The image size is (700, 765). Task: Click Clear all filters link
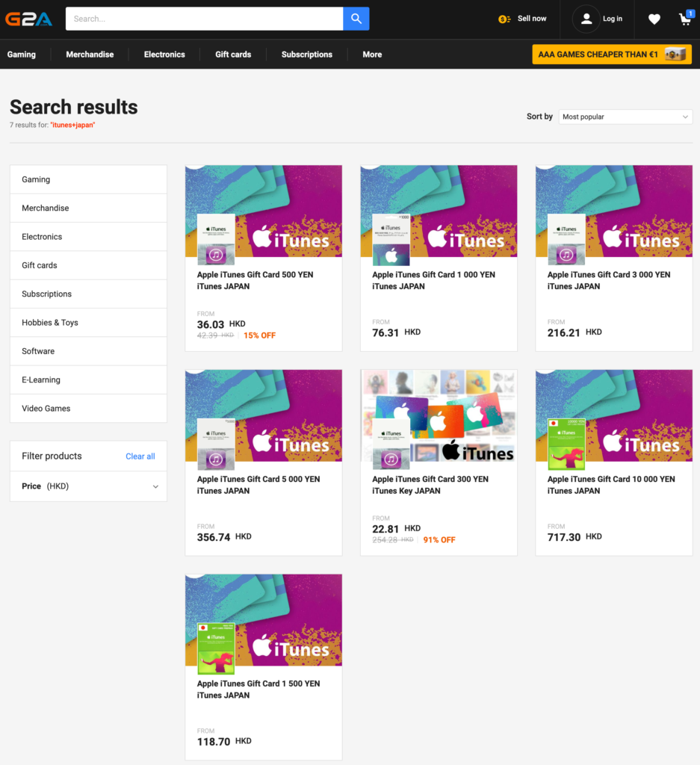[140, 456]
